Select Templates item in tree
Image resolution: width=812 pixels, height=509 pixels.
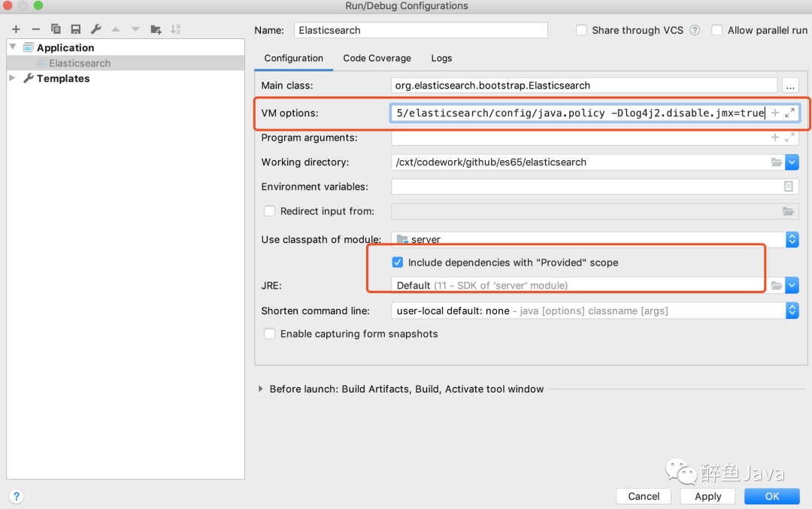coord(63,78)
